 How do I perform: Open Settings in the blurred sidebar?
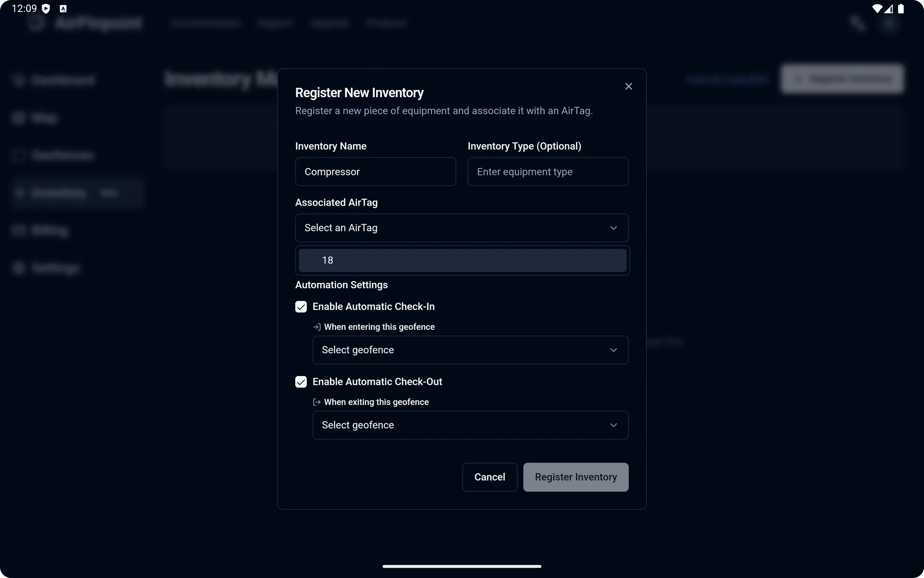click(x=55, y=268)
